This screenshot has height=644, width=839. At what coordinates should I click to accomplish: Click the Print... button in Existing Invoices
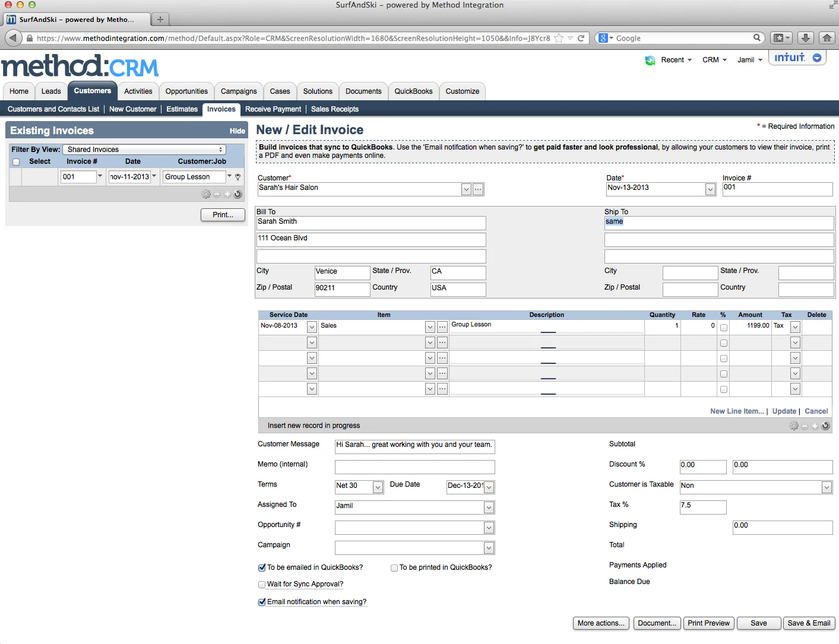pos(223,215)
